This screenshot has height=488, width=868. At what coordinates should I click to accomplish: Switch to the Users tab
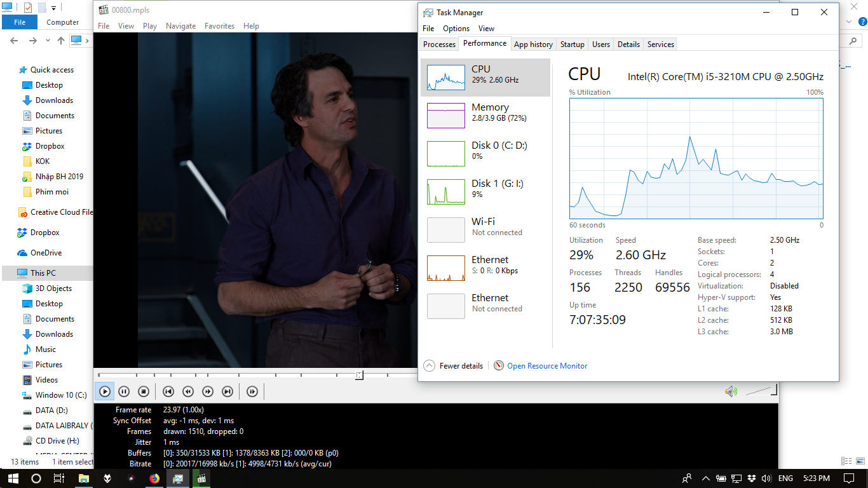[601, 44]
